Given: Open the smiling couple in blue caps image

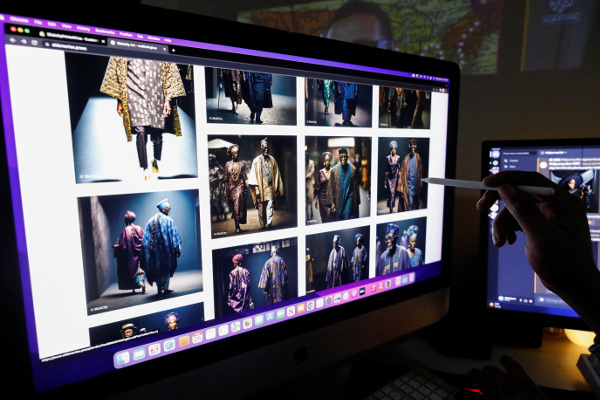Looking at the screenshot, I should (x=401, y=246).
